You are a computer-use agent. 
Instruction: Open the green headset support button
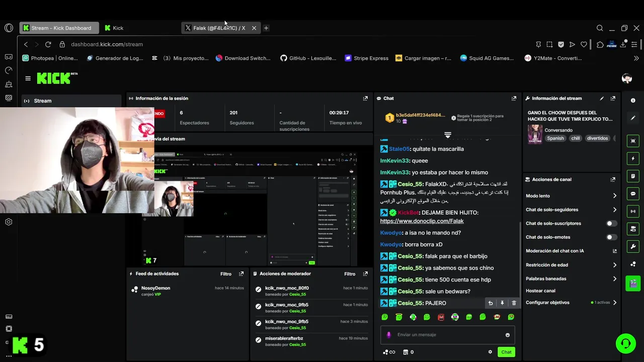626,343
